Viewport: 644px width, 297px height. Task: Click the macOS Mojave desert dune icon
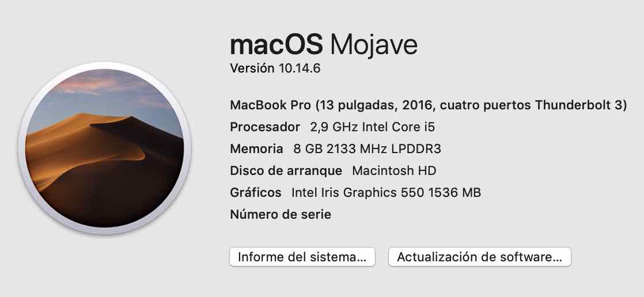point(104,148)
